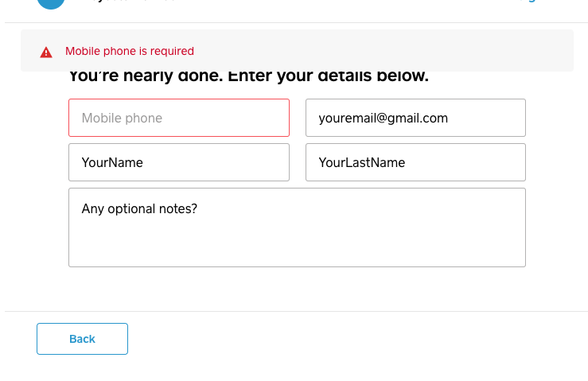
Task: Click the red warning triangle icon
Action: click(46, 52)
